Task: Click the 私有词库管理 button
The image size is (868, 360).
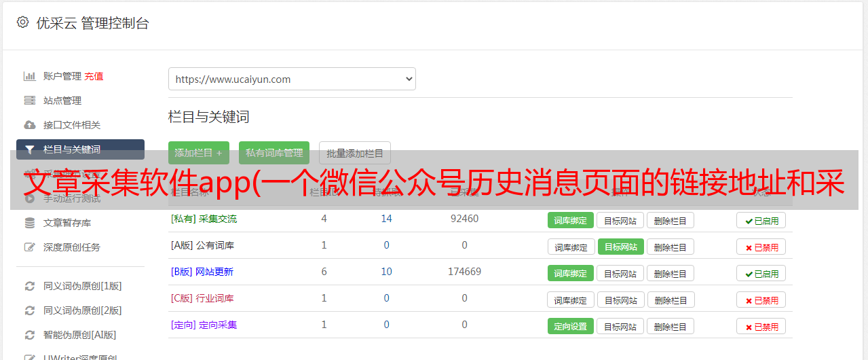Action: [274, 153]
